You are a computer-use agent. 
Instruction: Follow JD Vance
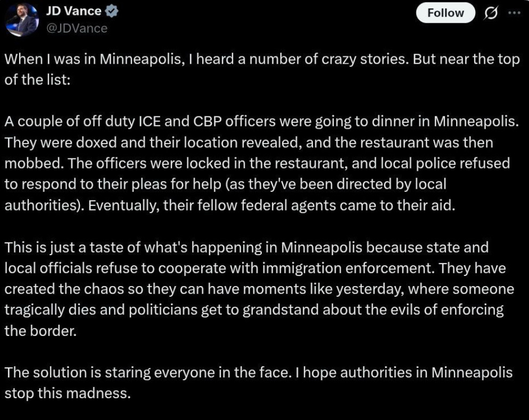(x=445, y=13)
